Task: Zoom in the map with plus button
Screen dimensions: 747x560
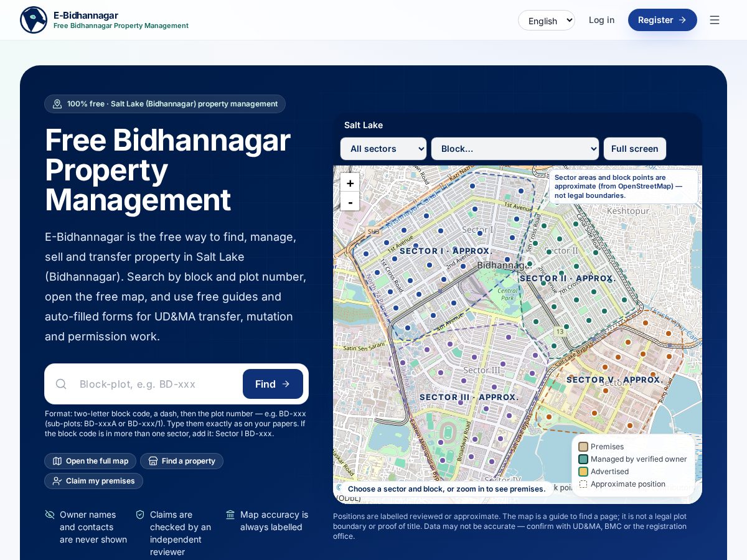Action: [350, 183]
